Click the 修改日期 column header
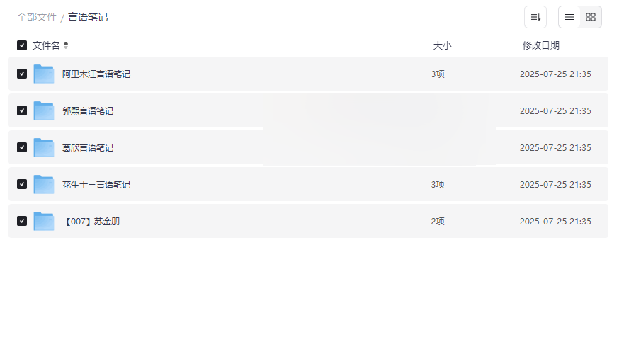Viewport: 619px width, 364px height. click(x=540, y=45)
